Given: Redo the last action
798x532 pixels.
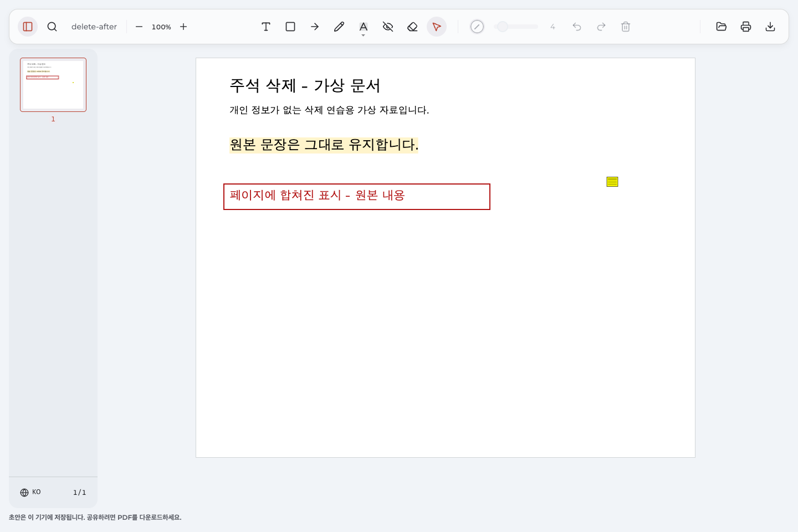Looking at the screenshot, I should 601,27.
